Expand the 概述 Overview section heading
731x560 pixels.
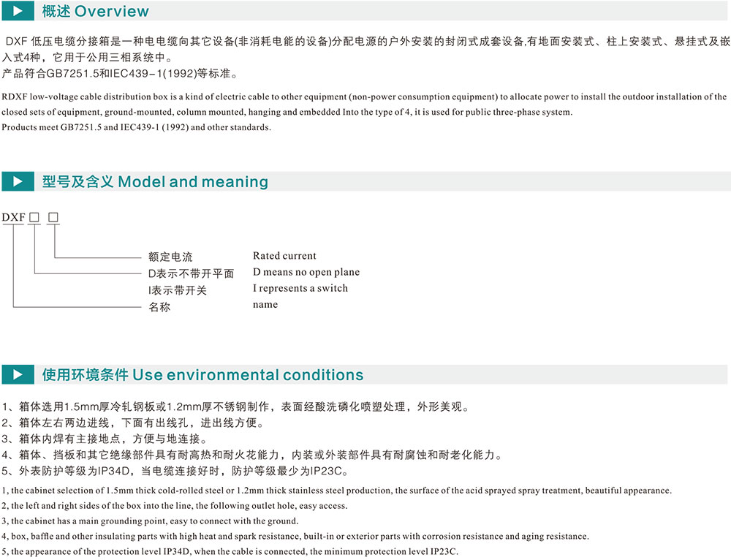point(95,11)
